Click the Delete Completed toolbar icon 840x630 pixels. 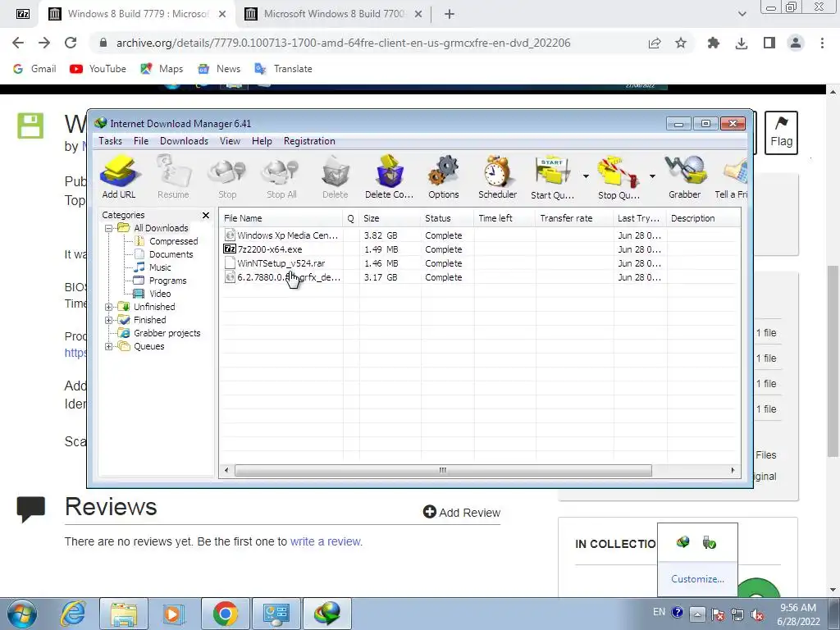pos(390,177)
